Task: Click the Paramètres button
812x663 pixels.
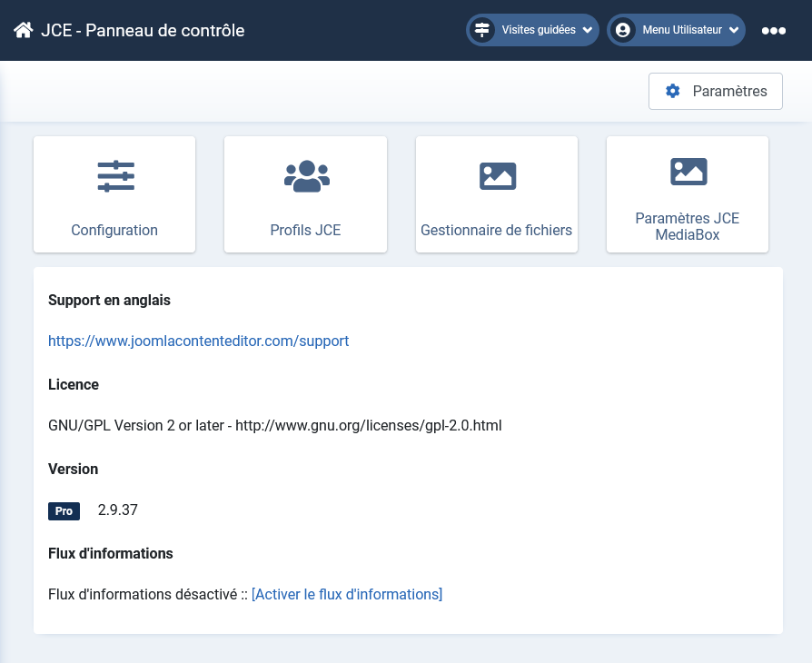Action: click(715, 91)
